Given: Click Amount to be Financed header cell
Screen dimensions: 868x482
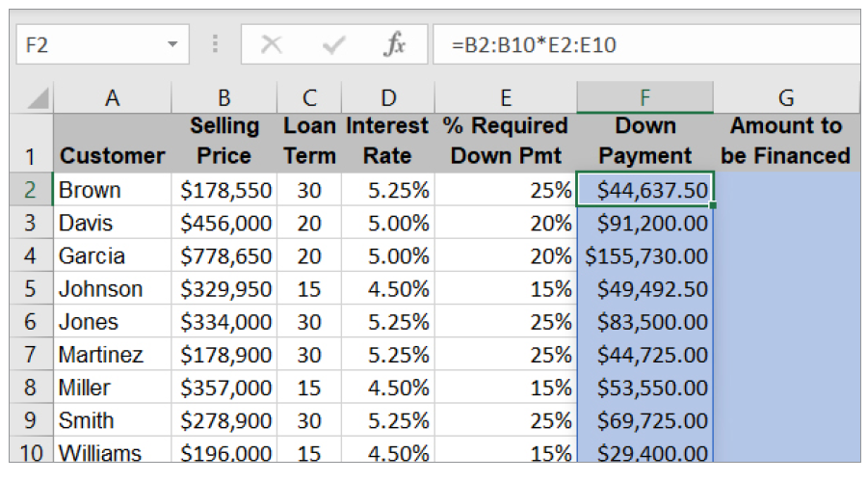Looking at the screenshot, I should [x=785, y=141].
